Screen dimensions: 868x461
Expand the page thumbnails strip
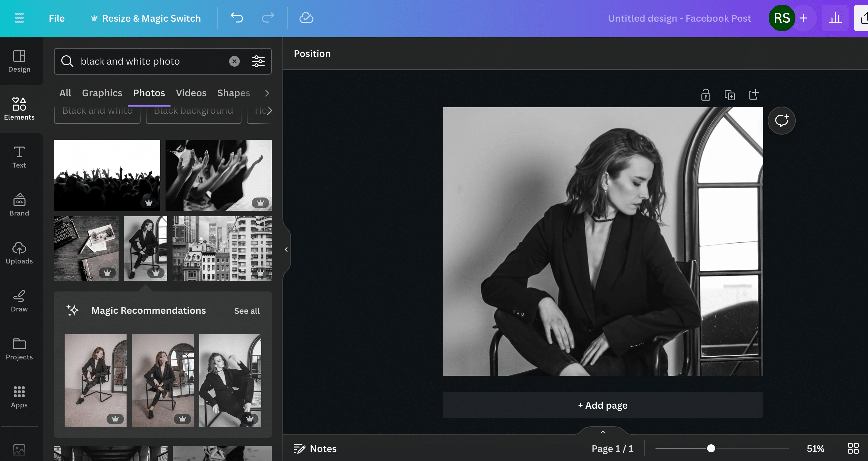pos(603,432)
